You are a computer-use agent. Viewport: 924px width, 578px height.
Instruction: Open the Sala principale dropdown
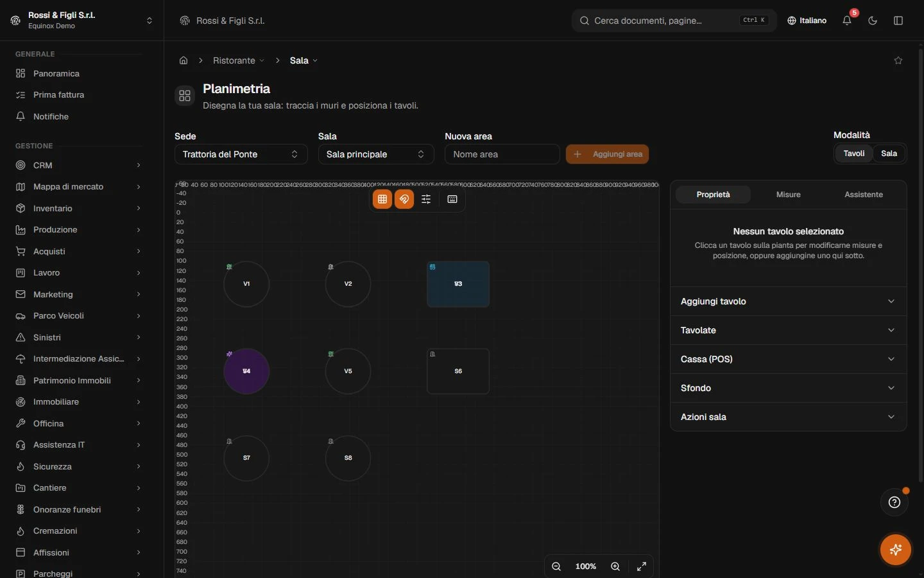coord(376,154)
